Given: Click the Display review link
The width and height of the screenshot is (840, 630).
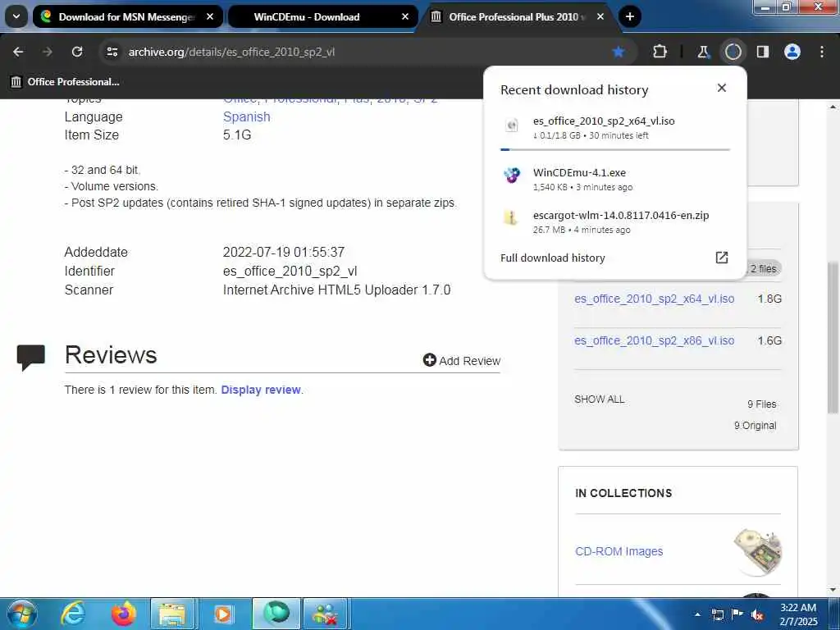Looking at the screenshot, I should click(260, 390).
